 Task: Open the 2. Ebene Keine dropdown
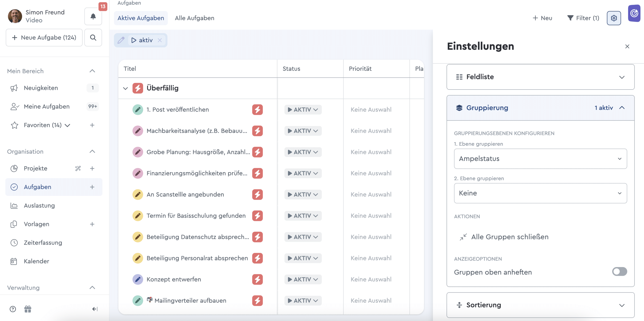[x=540, y=193]
